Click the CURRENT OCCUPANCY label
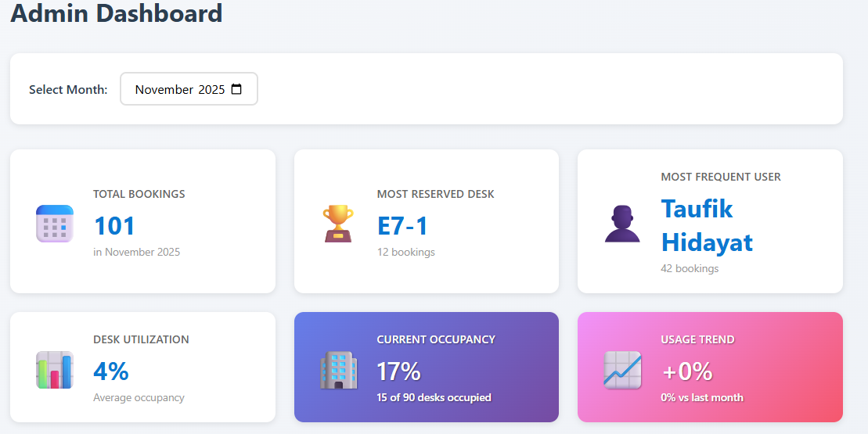This screenshot has width=868, height=434. (436, 339)
